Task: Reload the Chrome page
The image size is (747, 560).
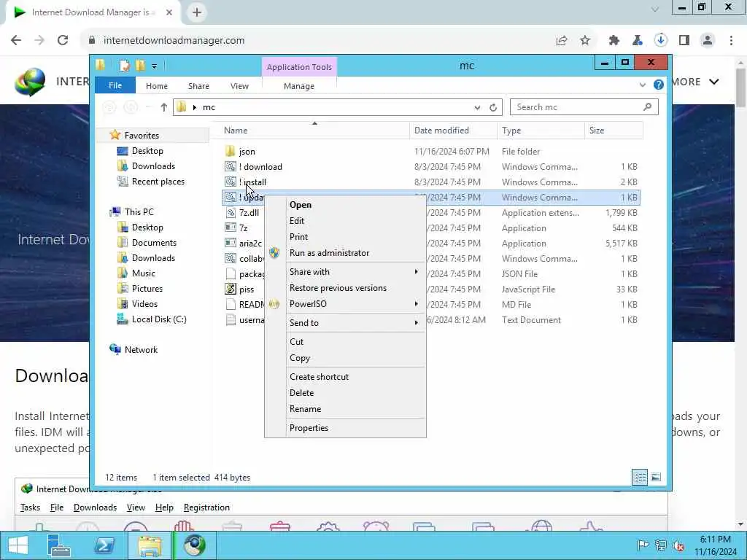Action: click(63, 41)
